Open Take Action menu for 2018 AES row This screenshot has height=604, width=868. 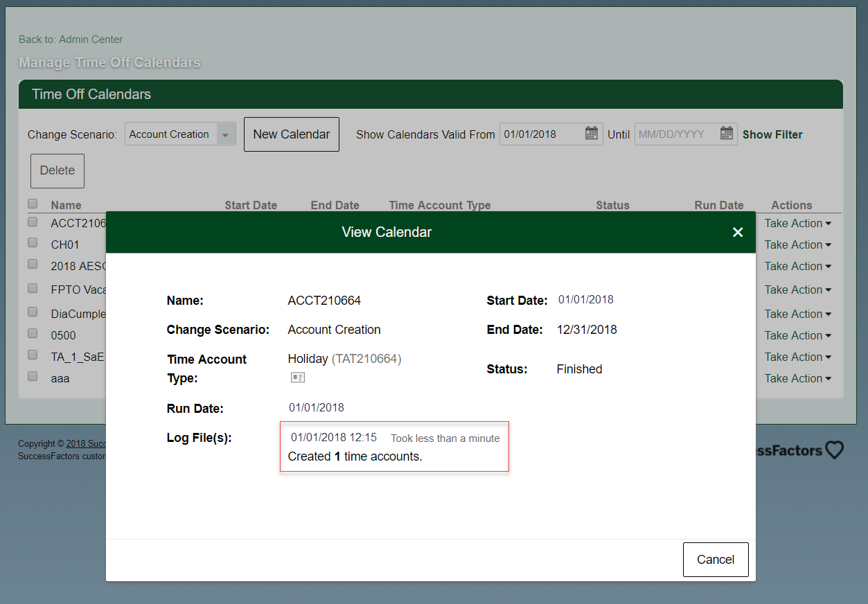click(x=798, y=266)
